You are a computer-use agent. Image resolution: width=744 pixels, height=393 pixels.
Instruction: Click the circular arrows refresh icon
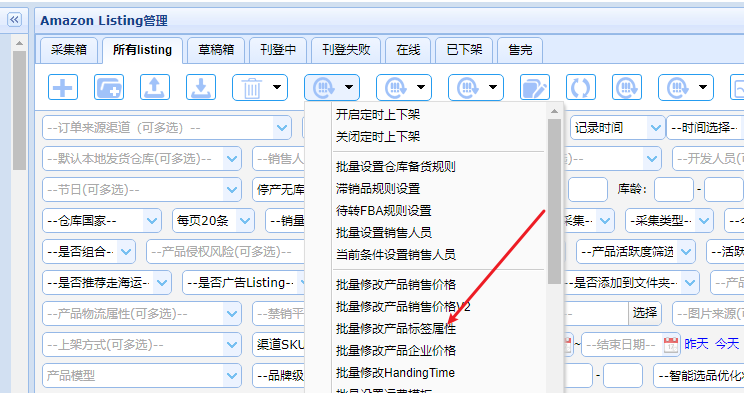581,87
